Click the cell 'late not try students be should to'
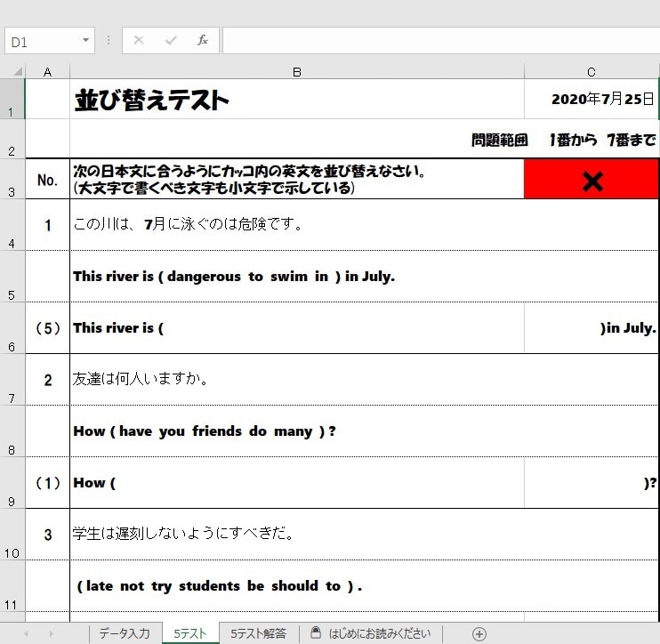This screenshot has width=660, height=644. 364,586
